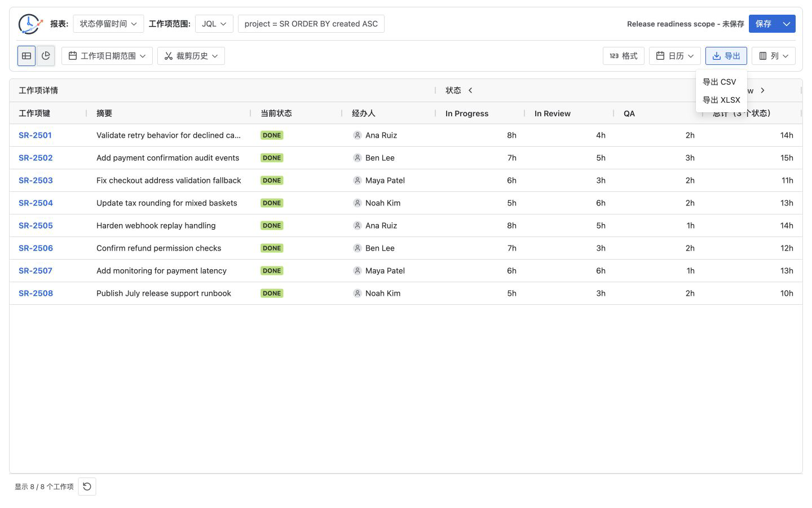Open issue SR-2504
This screenshot has height=508, width=812.
[36, 203]
